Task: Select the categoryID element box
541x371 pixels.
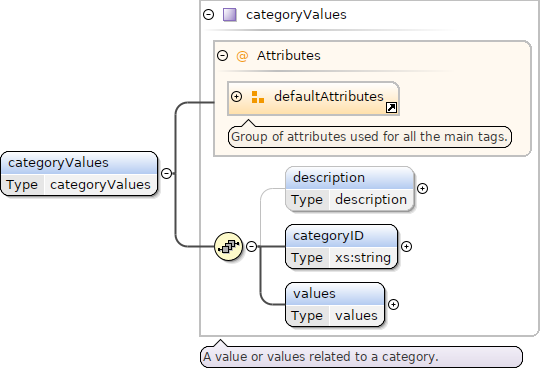Action: point(342,246)
